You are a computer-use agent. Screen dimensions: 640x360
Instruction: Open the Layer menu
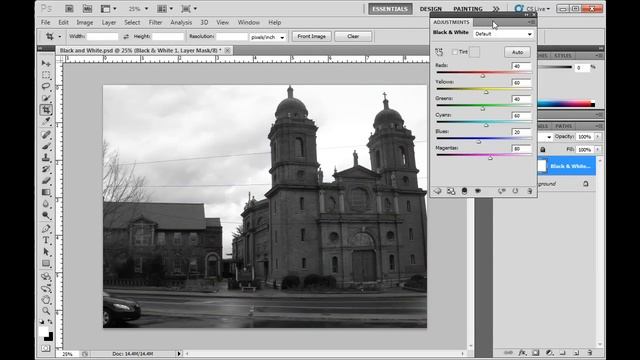coord(109,22)
